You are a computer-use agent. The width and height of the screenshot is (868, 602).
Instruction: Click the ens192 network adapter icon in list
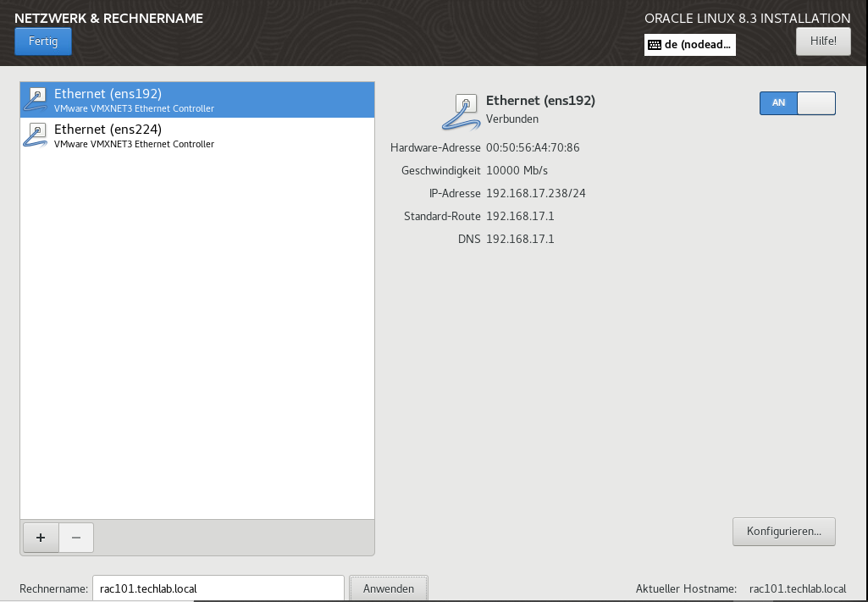click(36, 100)
